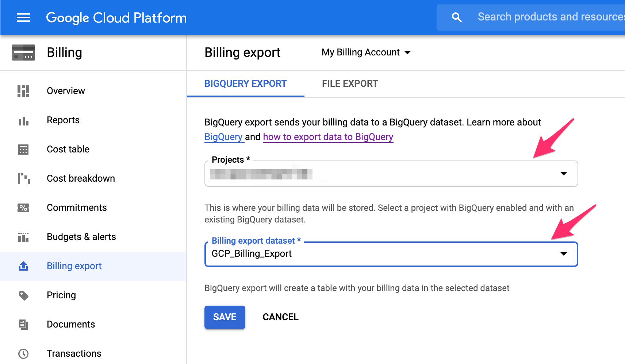Click the Documents page icon

point(23,324)
